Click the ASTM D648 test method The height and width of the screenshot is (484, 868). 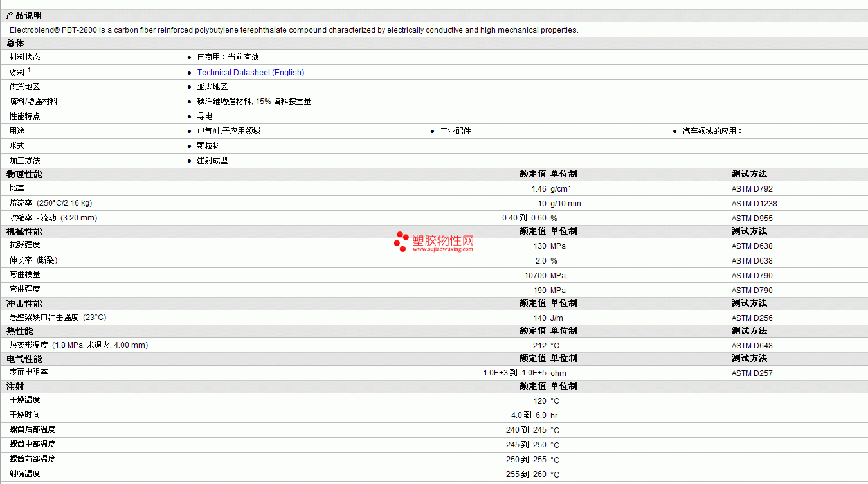(752, 346)
